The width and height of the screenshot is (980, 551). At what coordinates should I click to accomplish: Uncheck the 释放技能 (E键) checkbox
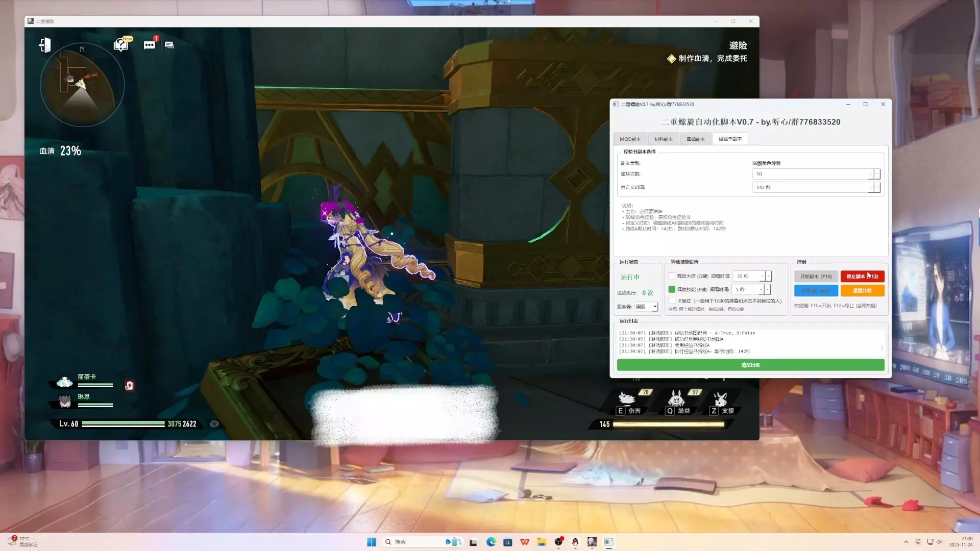tap(672, 289)
